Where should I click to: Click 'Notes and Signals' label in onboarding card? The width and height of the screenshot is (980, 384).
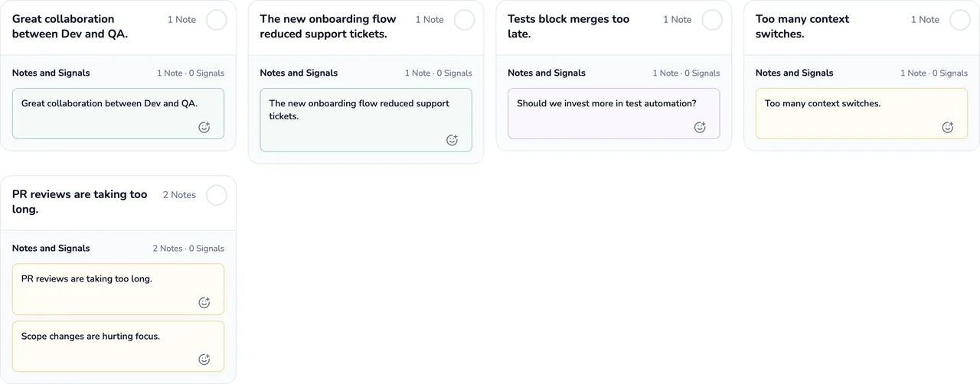[x=299, y=73]
